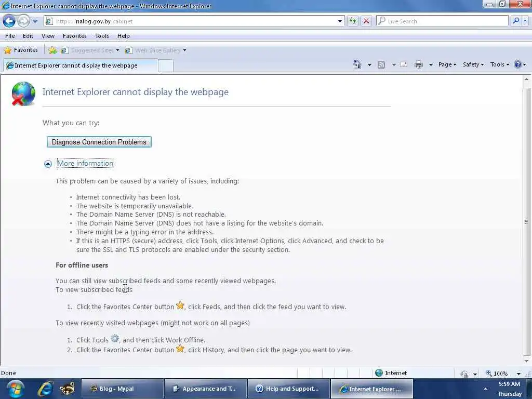The height and width of the screenshot is (399, 532).
Task: Launch pinned Internet Explorer taskbar icon
Action: coord(46,389)
